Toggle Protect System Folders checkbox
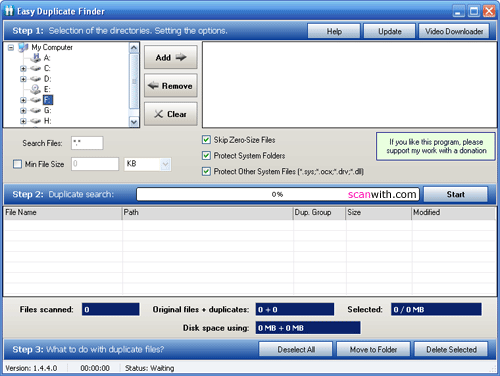This screenshot has height=376, width=500. (206, 155)
